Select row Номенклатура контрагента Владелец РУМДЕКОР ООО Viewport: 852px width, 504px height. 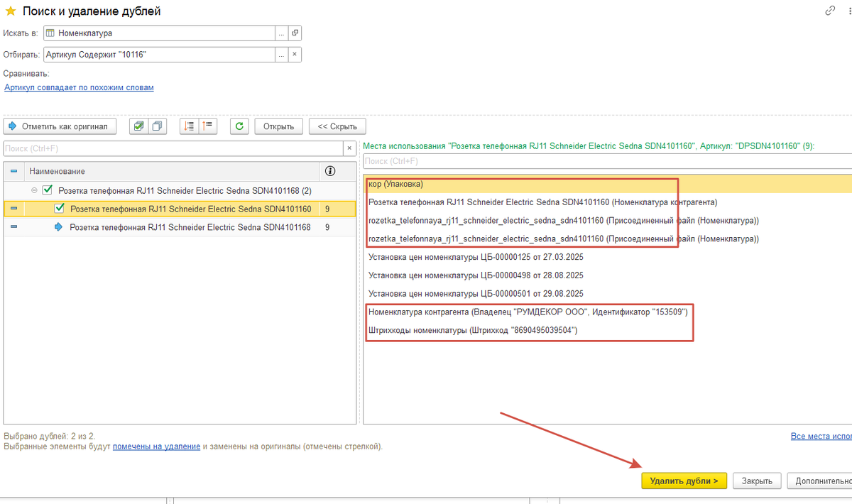(x=607, y=312)
